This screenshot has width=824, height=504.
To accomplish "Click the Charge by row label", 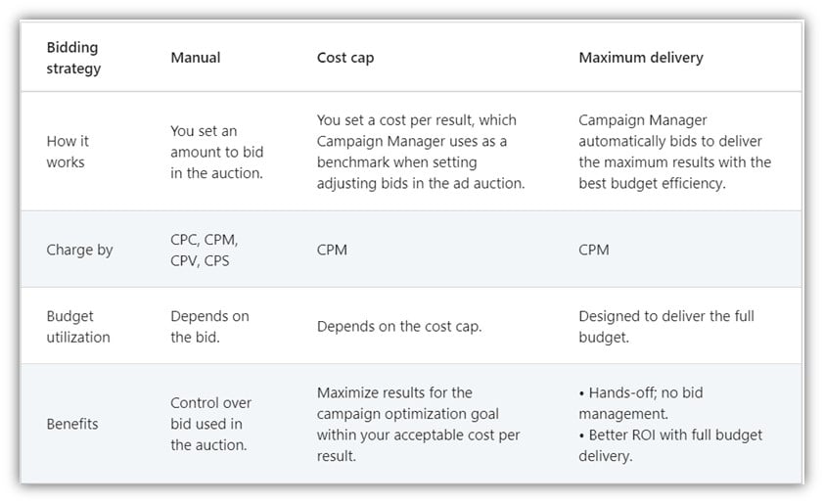I will coord(79,250).
